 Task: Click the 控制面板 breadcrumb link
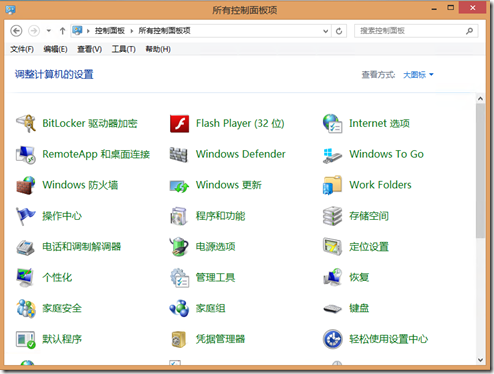tap(110, 31)
